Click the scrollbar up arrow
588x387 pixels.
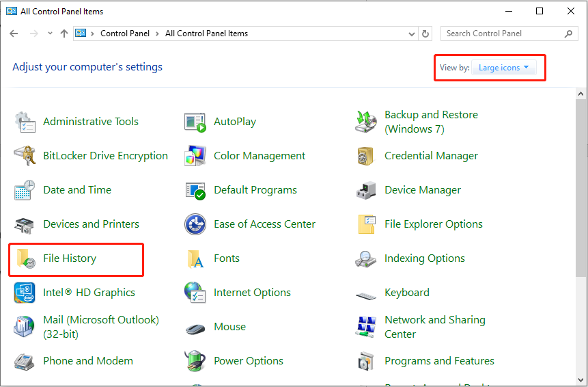pos(581,94)
